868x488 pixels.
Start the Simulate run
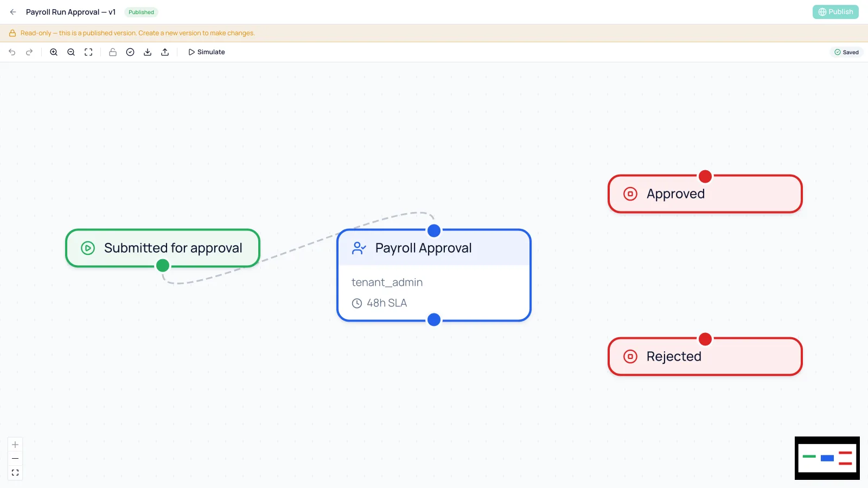tap(207, 52)
